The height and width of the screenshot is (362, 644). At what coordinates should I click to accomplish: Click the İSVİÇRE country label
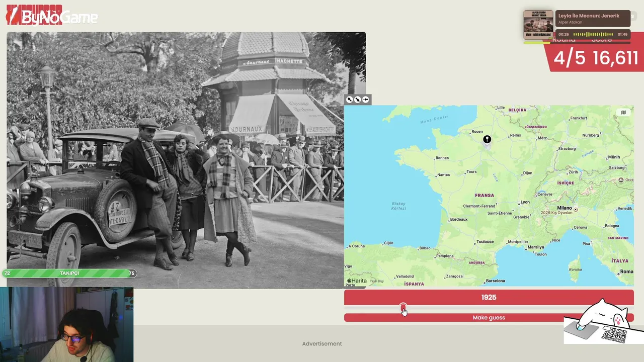[566, 183]
